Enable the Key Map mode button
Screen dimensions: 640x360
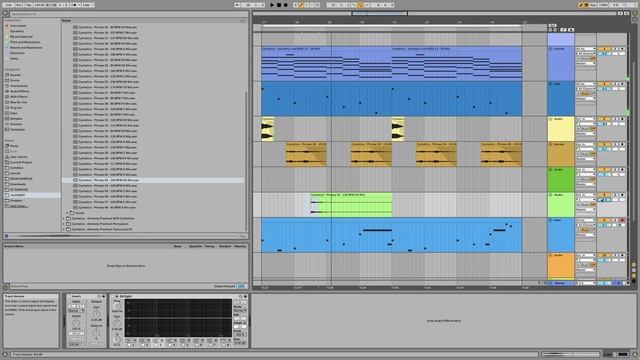(594, 5)
